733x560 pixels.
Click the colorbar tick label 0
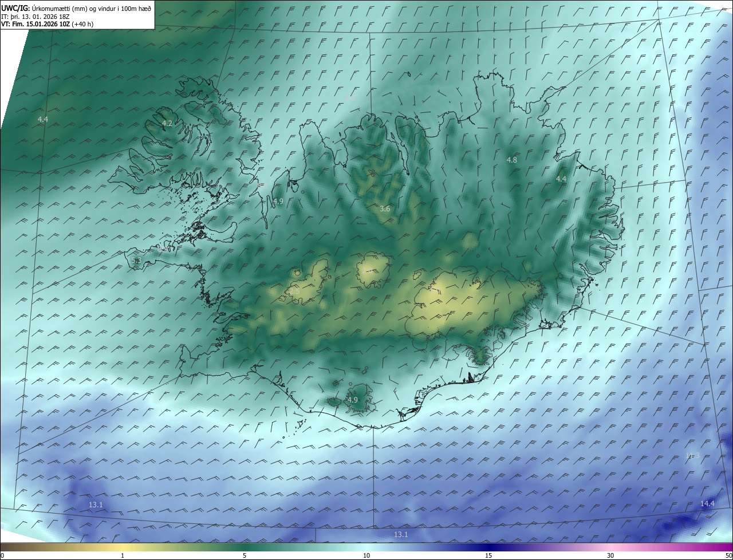(2, 555)
